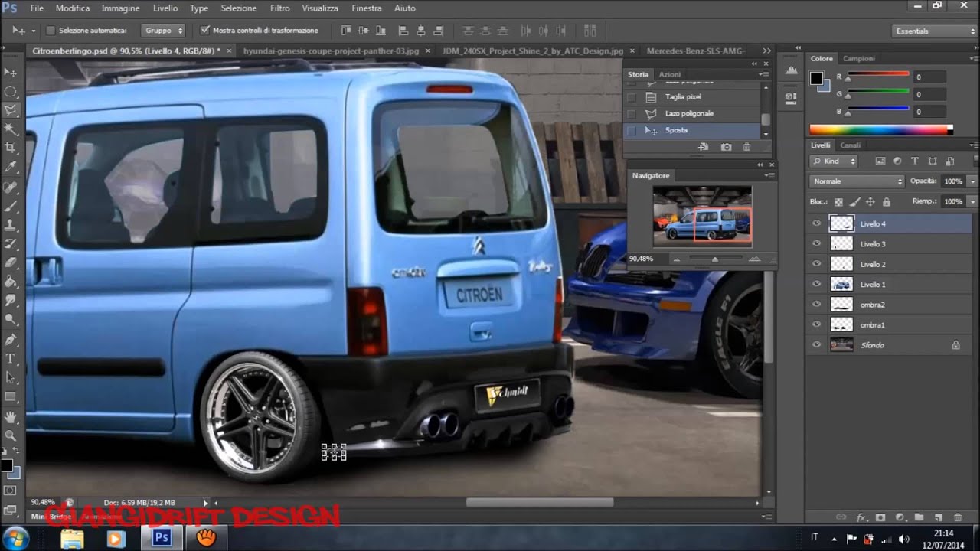Open Normale blend mode dropdown
Screen dimensions: 980x551
(857, 181)
